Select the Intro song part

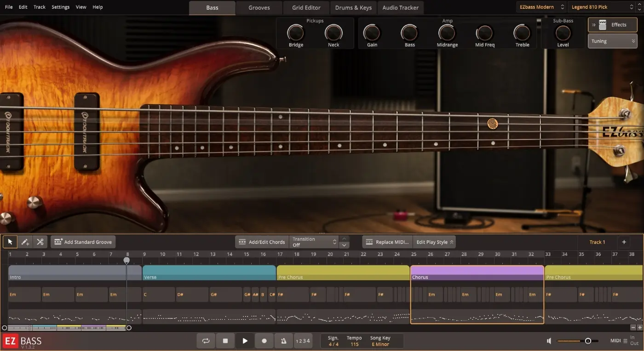(x=75, y=272)
